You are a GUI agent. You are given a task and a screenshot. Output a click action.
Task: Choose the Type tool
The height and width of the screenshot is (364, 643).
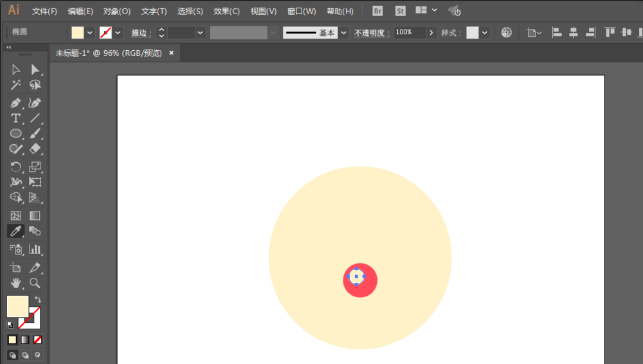16,118
